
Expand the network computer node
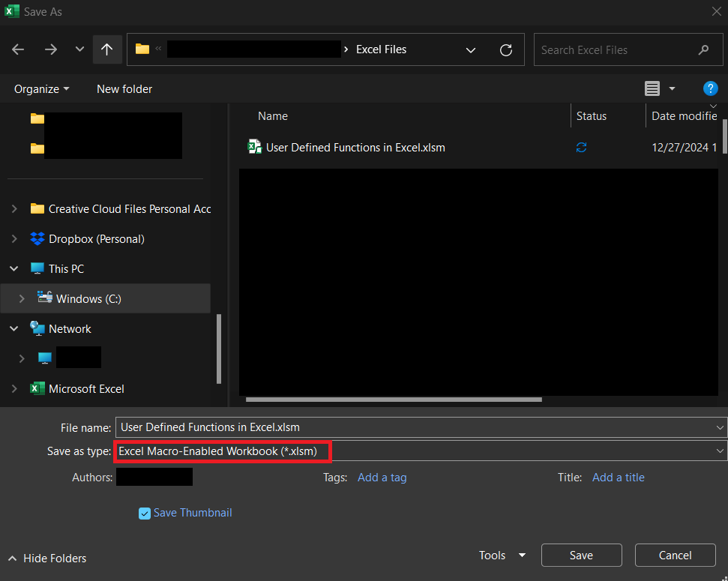(x=22, y=358)
